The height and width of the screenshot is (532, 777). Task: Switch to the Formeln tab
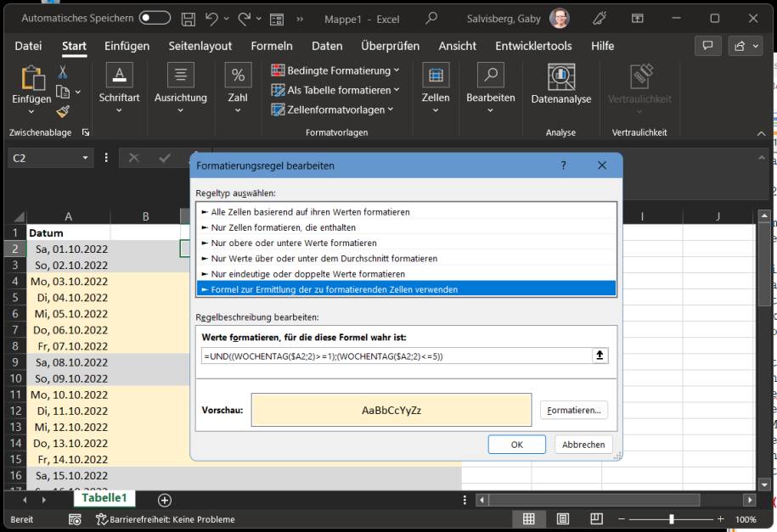(272, 46)
